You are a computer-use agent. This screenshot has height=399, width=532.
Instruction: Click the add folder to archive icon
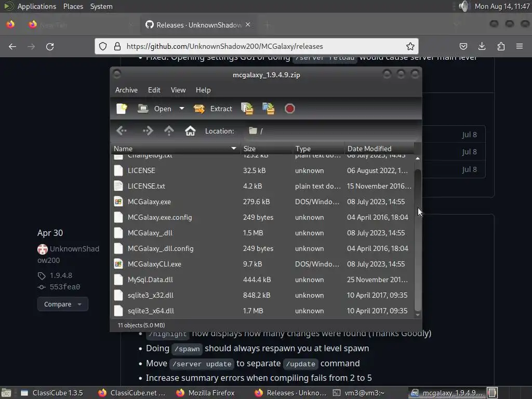pos(269,109)
